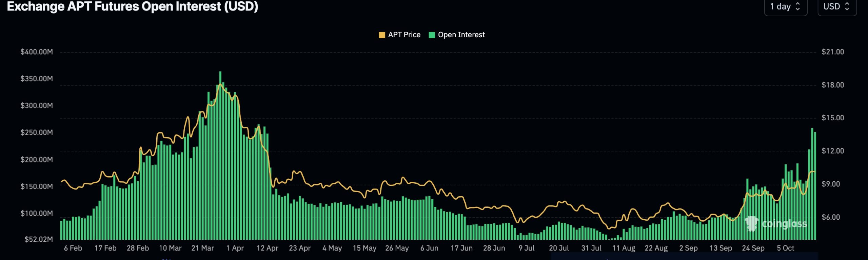Click the 24 Sep date label
Image resolution: width=868 pixels, height=260 pixels.
coord(753,248)
